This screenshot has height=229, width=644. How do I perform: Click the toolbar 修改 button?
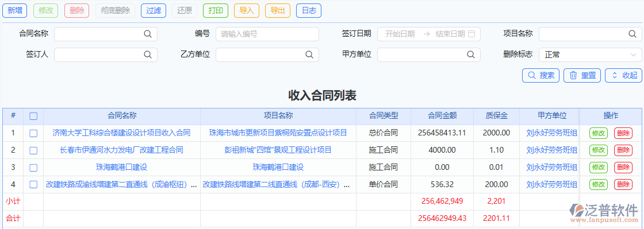coord(46,11)
